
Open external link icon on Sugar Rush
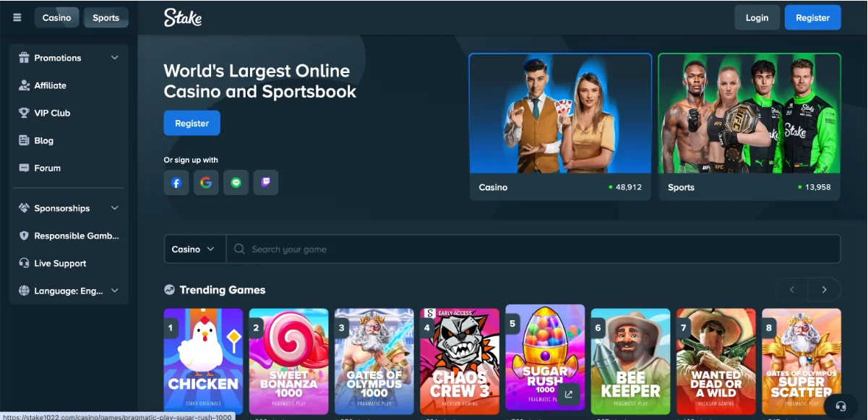(x=568, y=394)
